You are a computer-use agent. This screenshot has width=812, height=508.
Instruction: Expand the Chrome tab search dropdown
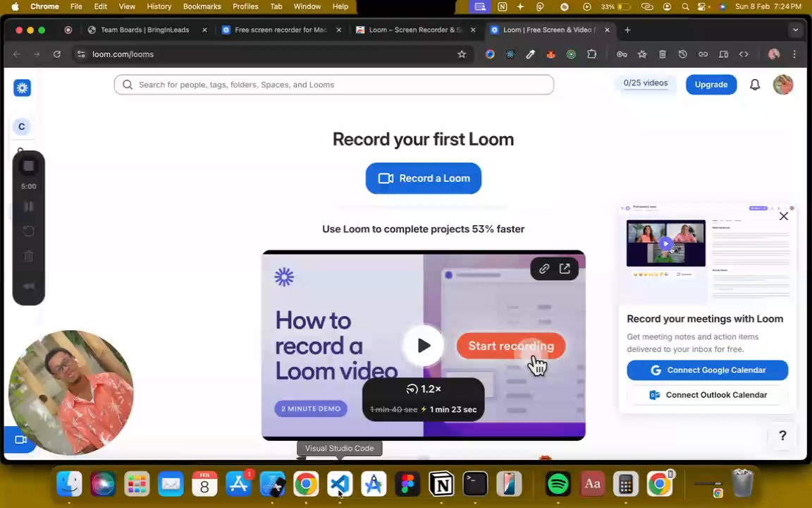point(795,30)
